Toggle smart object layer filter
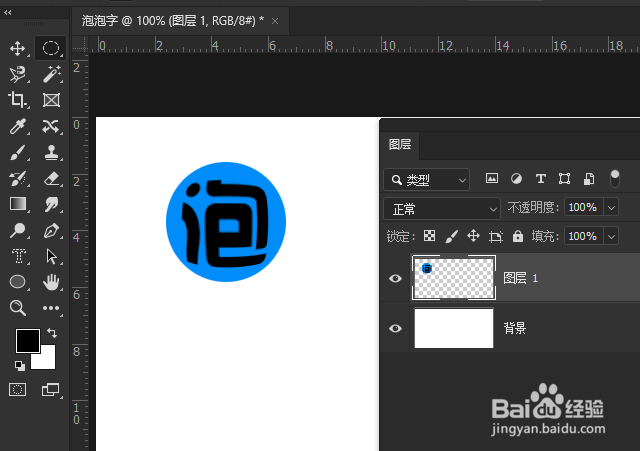640x451 pixels. [589, 179]
